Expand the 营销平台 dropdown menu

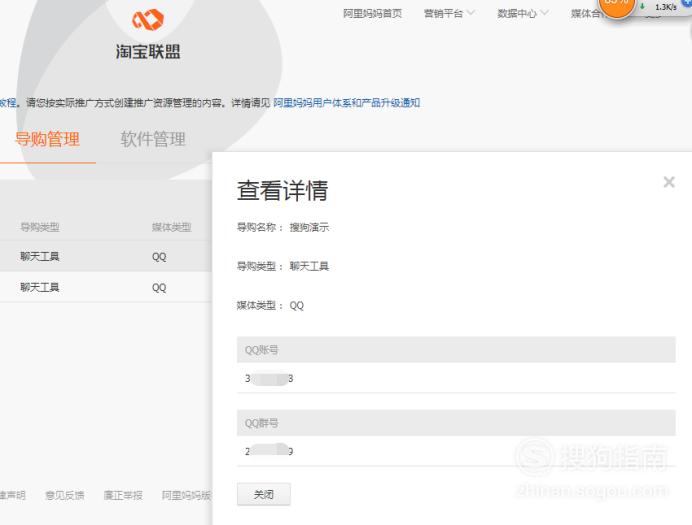[449, 14]
